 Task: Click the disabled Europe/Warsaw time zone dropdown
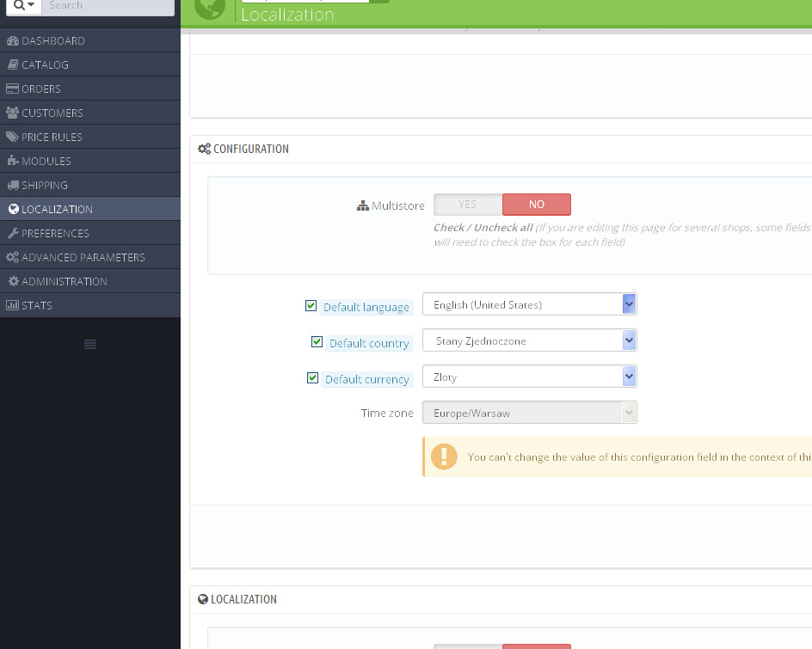530,413
